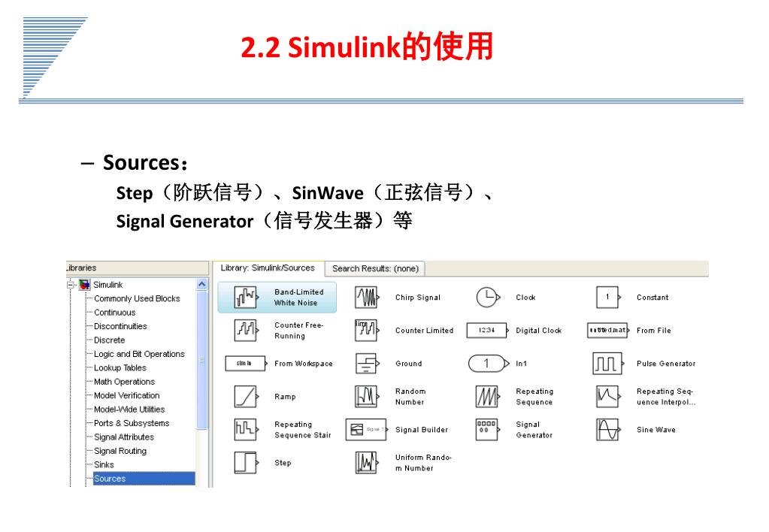Select Continuous in the library tree
The height and width of the screenshot is (532, 769).
pyautogui.click(x=115, y=313)
